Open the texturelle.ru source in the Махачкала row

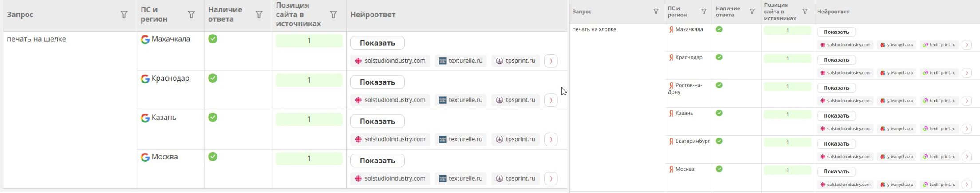tap(461, 61)
